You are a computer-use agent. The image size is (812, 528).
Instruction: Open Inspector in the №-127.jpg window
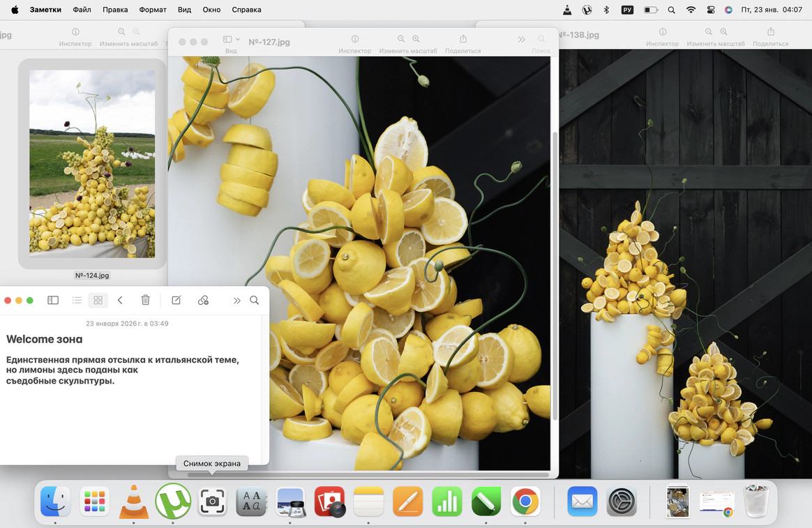point(354,40)
